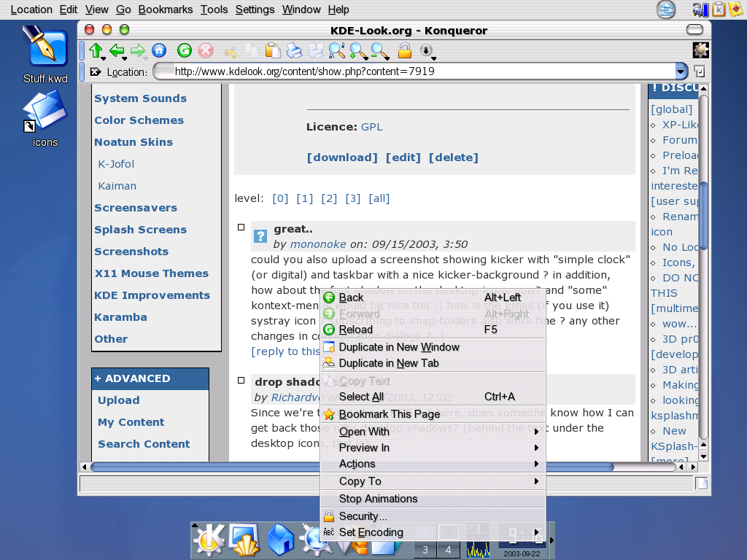Click the [download] link
747x560 pixels.
342,157
